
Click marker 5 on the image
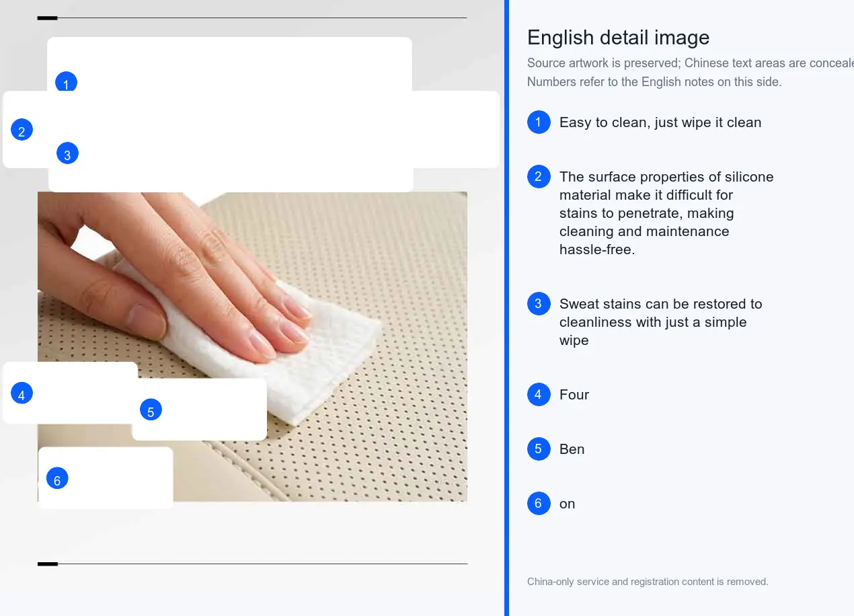pos(151,410)
